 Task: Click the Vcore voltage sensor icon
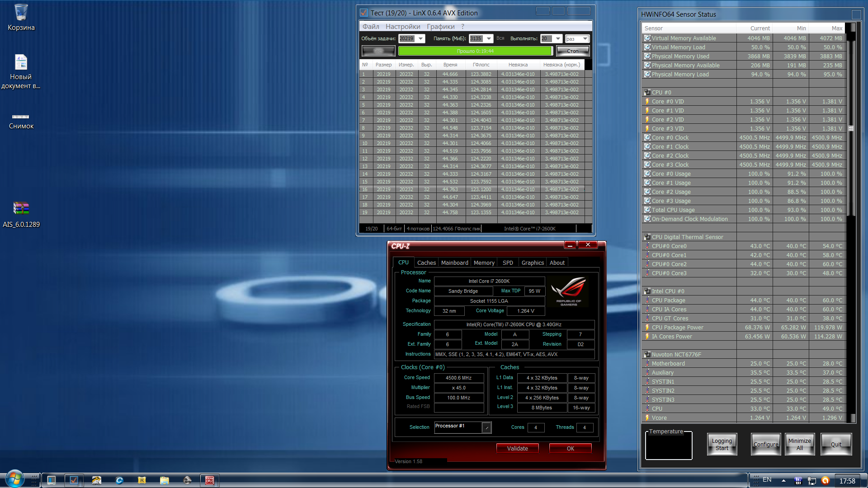[647, 418]
